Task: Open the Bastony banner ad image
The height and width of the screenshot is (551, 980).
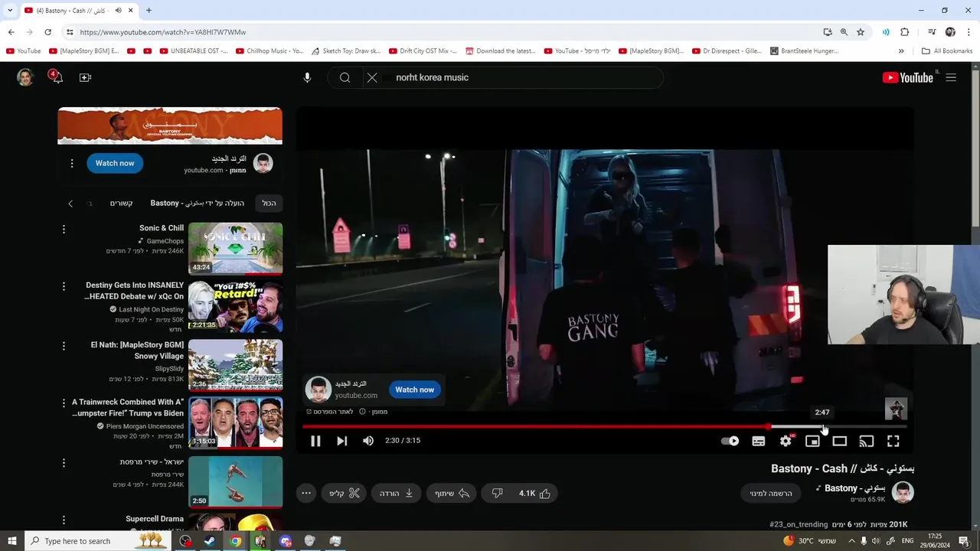Action: 170,126
